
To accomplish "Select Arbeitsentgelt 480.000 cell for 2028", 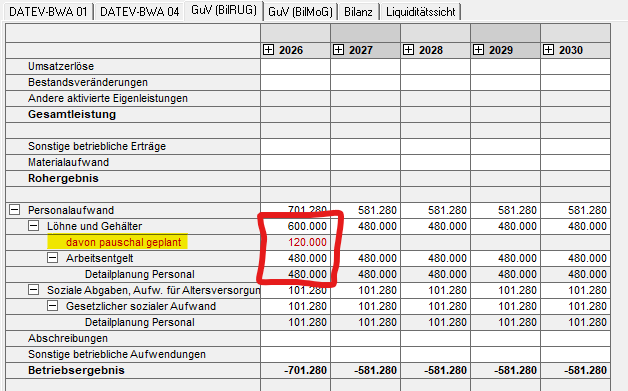I will (435, 258).
